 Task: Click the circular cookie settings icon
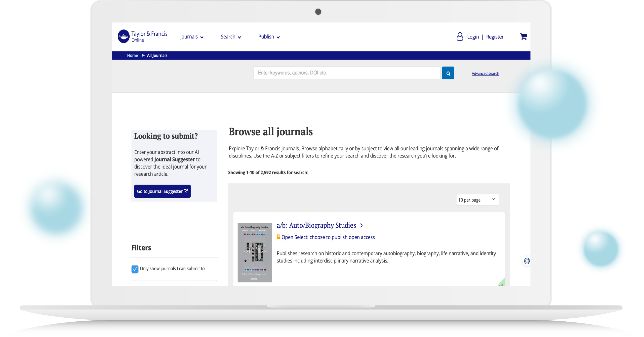click(x=527, y=261)
